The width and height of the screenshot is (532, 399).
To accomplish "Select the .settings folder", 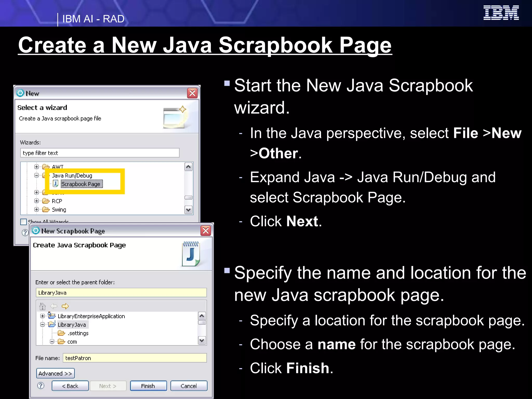I will (x=78, y=333).
